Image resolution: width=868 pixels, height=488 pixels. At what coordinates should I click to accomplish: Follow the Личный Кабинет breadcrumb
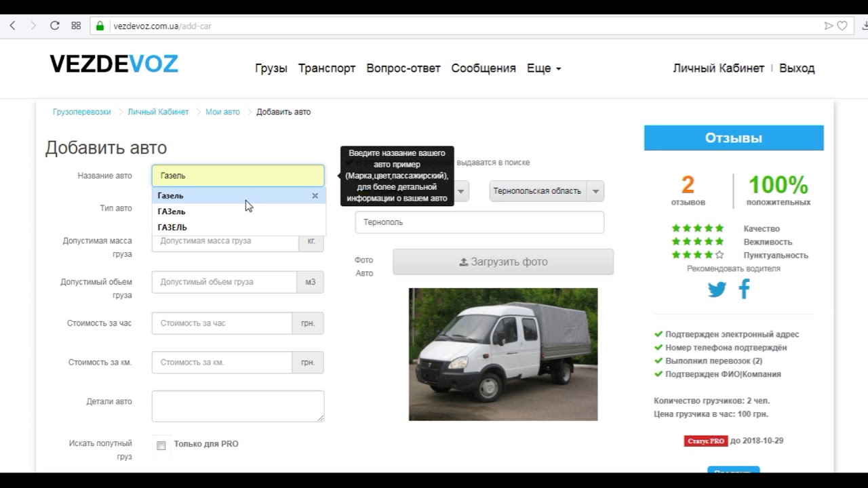(x=158, y=112)
